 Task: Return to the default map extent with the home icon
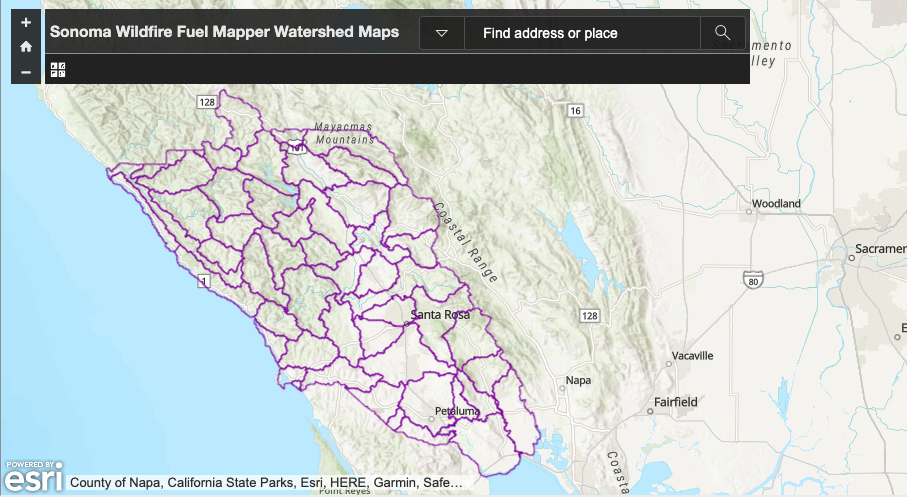click(x=25, y=47)
